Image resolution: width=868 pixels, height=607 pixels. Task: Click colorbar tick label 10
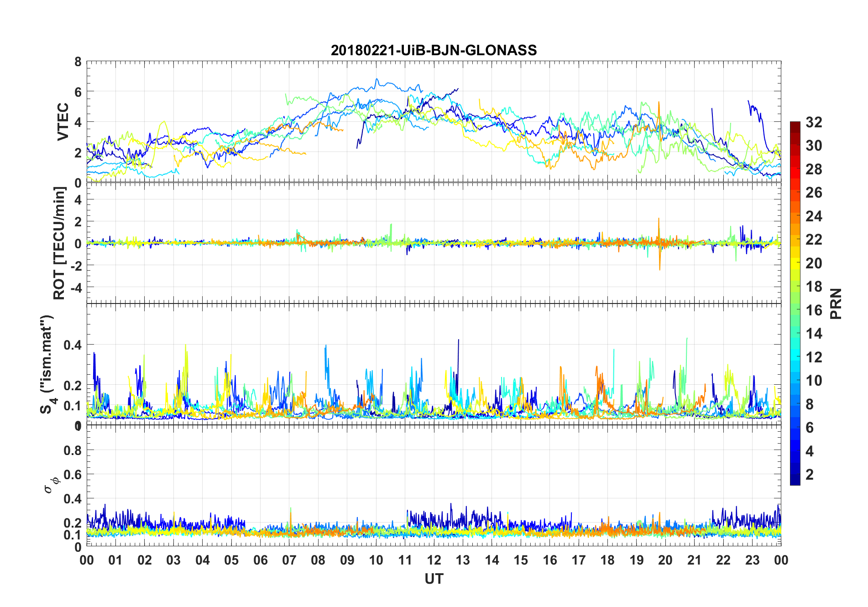pyautogui.click(x=814, y=380)
